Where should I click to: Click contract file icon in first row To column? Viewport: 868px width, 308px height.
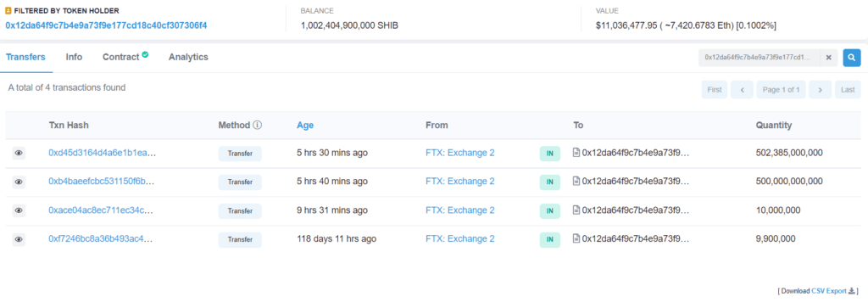click(x=576, y=153)
